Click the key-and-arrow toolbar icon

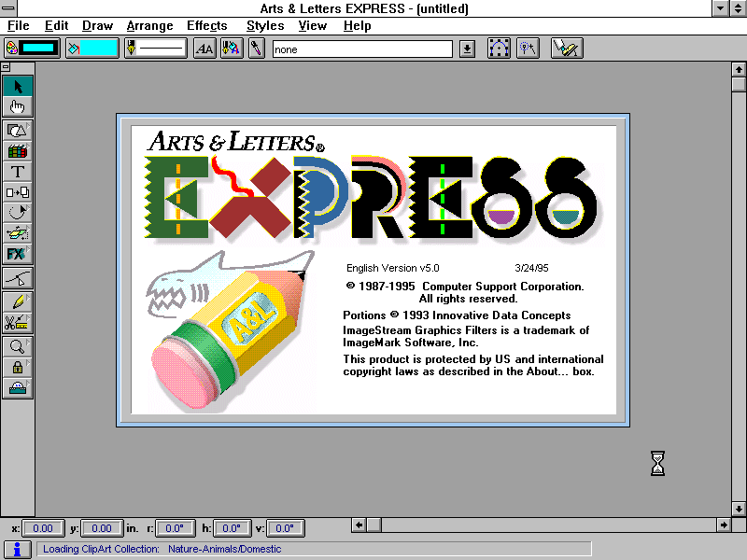(528, 49)
